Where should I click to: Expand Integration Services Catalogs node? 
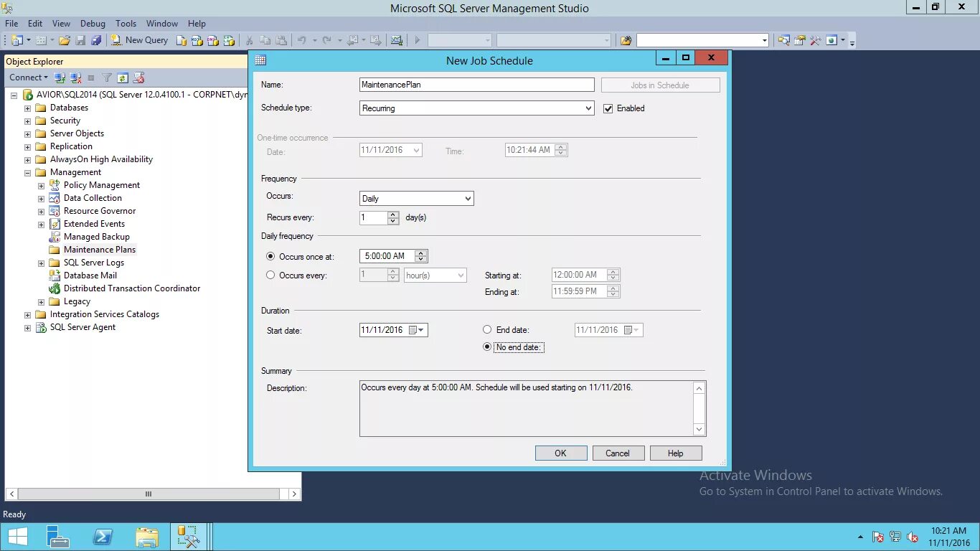tap(28, 314)
